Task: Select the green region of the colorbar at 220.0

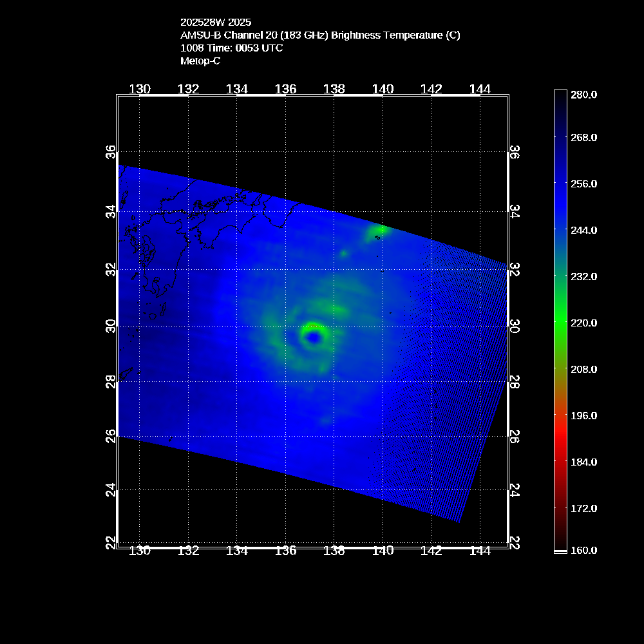Action: 560,323
